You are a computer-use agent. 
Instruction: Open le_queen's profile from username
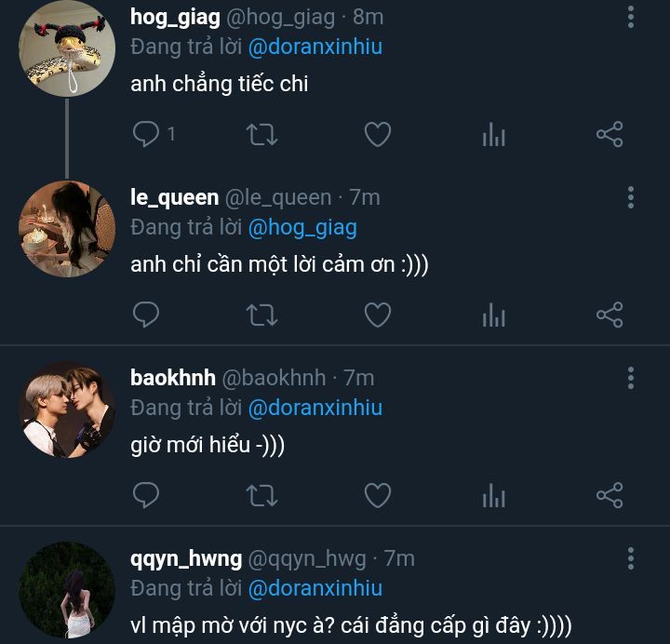[175, 197]
